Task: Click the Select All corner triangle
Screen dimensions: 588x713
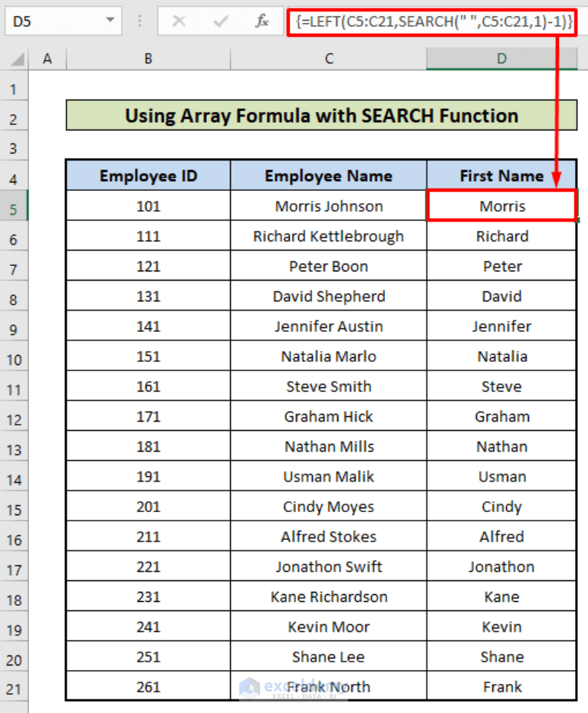Action: 16,59
